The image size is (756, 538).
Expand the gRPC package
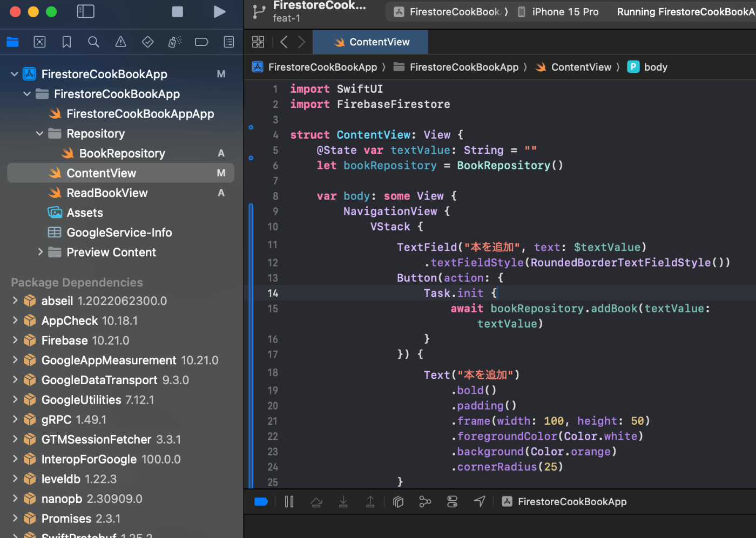pos(15,419)
